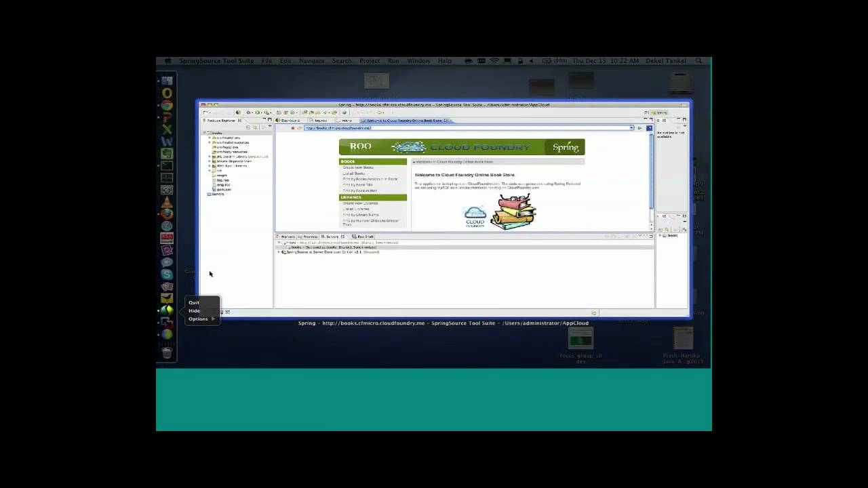Choose Quit in the dock context menu
Viewport: 868px width, 488px height.
pyautogui.click(x=194, y=302)
